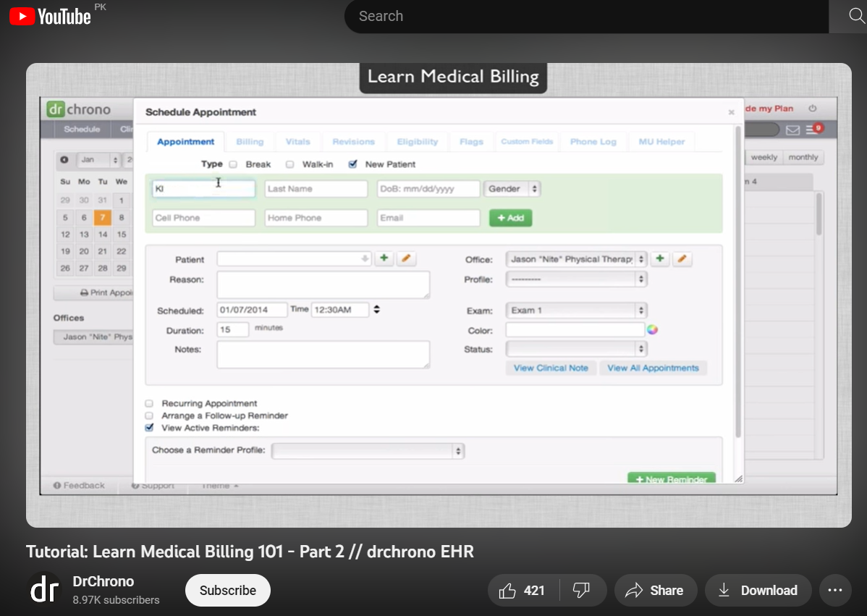Switch to the Phone Log tab
867x616 pixels.
(593, 142)
